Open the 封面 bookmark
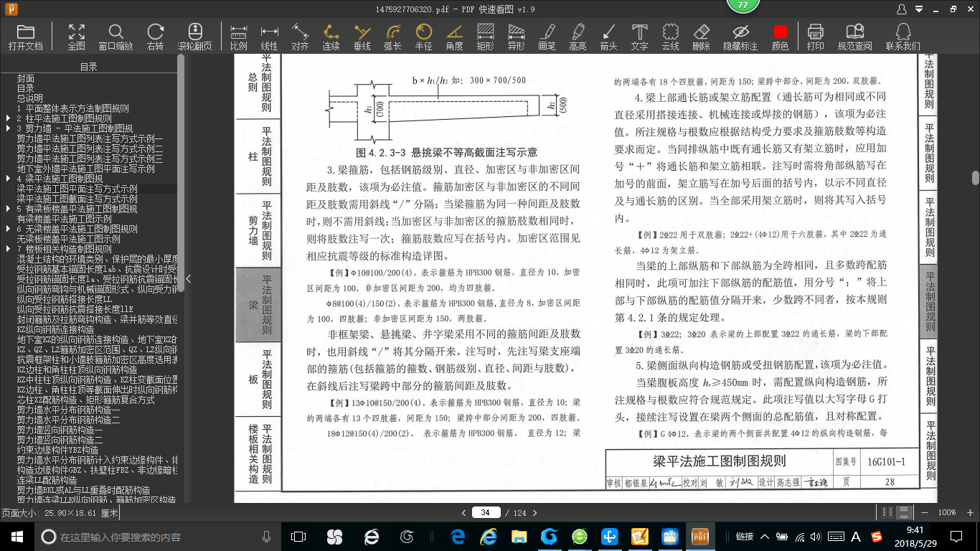The width and height of the screenshot is (980, 551). coord(26,78)
